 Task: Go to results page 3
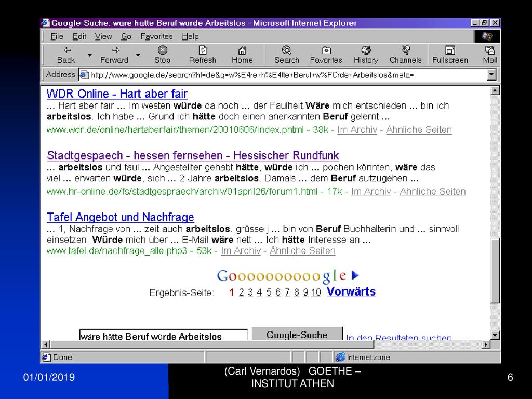pyautogui.click(x=250, y=292)
